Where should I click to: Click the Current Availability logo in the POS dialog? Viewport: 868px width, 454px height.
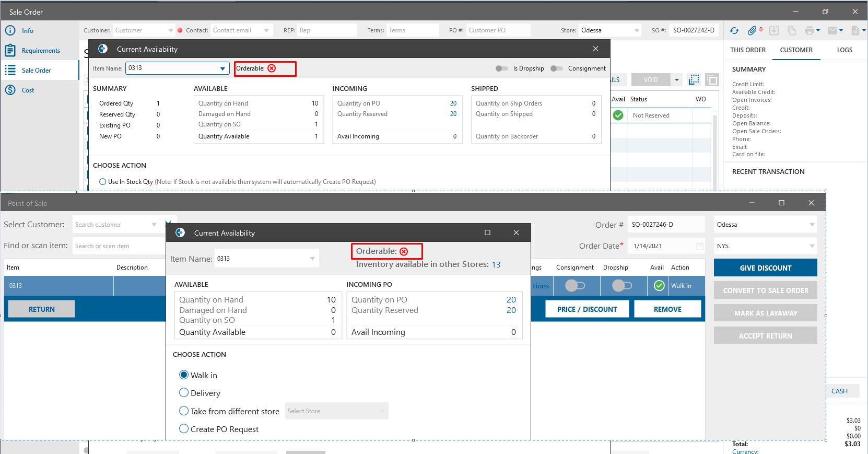click(180, 233)
